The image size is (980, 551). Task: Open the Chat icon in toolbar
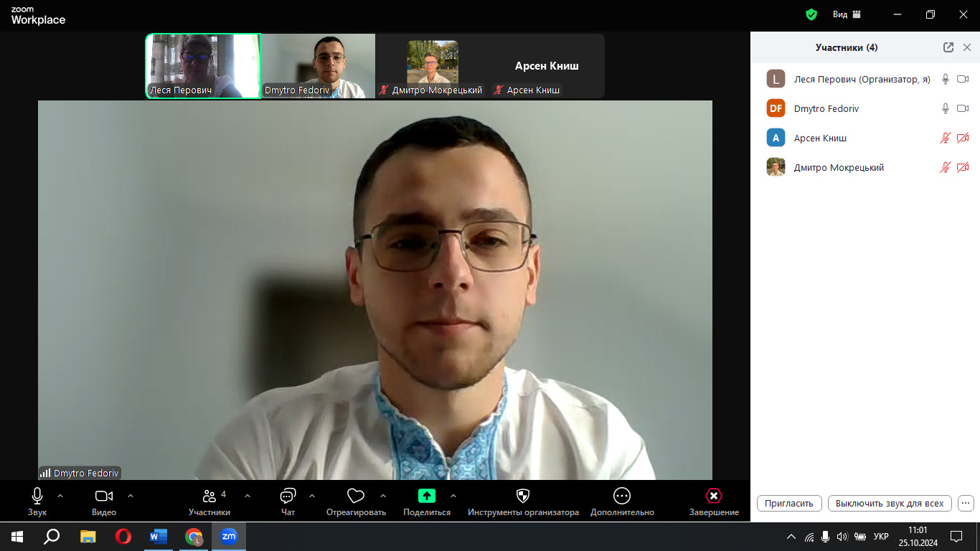click(x=288, y=496)
